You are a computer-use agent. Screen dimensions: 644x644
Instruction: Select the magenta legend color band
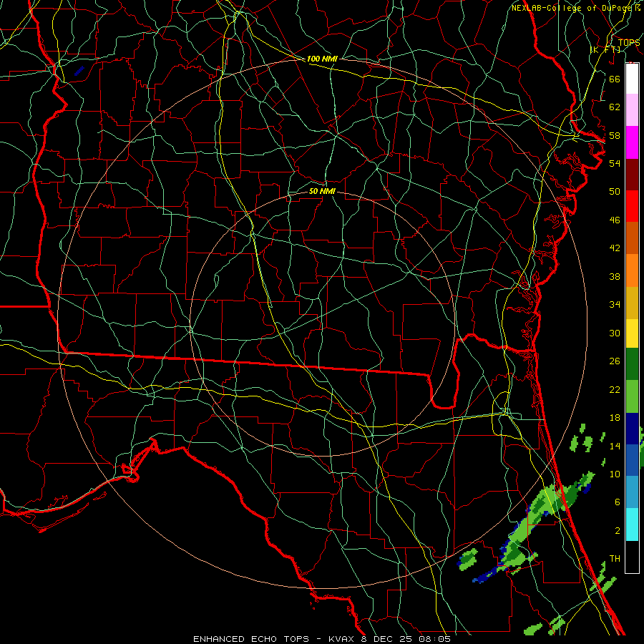pos(632,142)
